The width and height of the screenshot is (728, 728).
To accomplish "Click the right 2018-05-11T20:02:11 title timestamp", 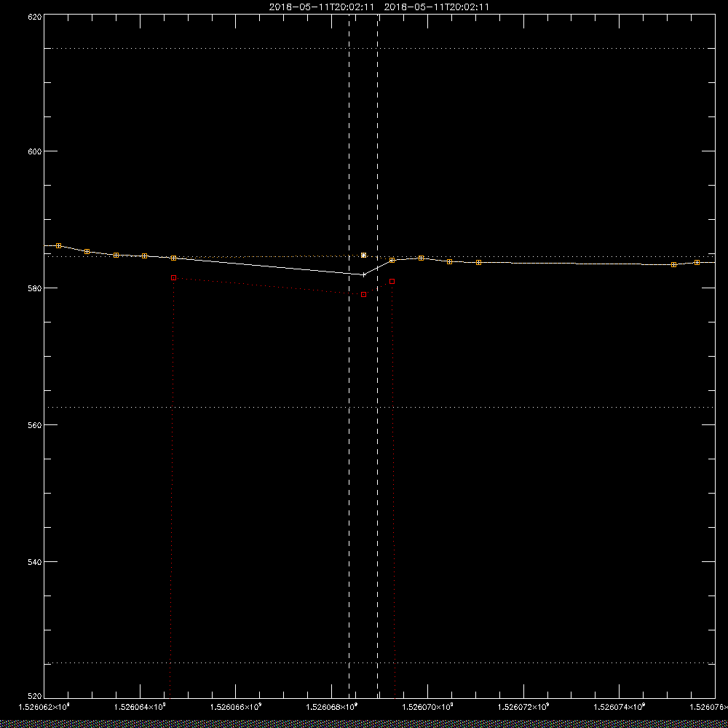I will pyautogui.click(x=436, y=7).
